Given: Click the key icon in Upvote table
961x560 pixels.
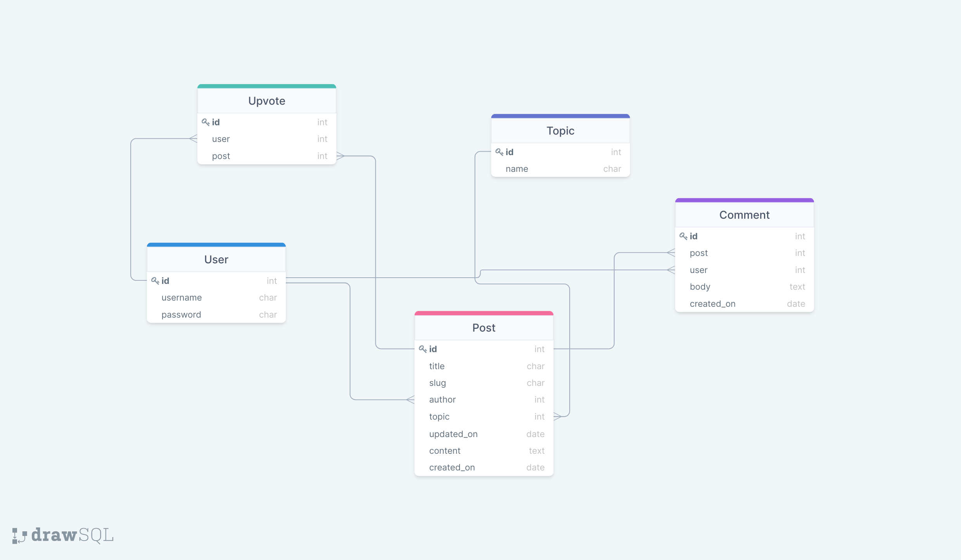Looking at the screenshot, I should tap(206, 122).
